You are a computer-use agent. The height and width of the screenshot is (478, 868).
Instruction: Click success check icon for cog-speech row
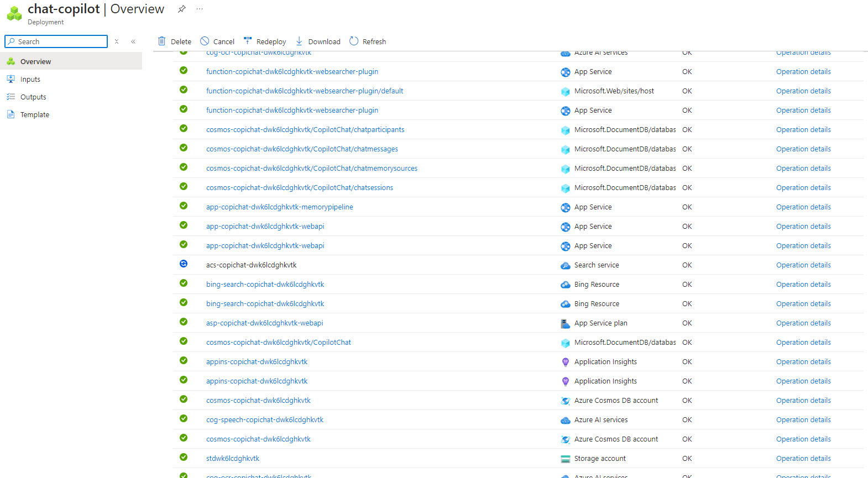pos(184,418)
